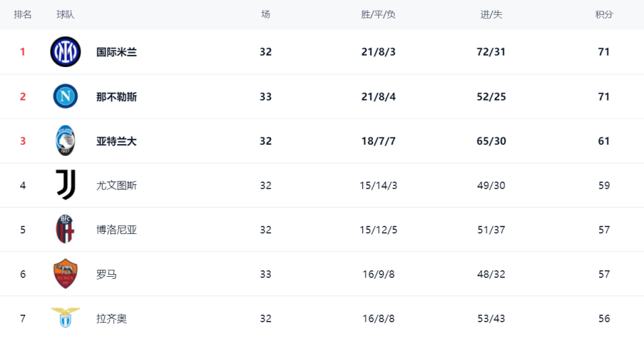Select the 亚特兰大 team name
Viewport: 644px width, 339px height.
click(x=117, y=141)
